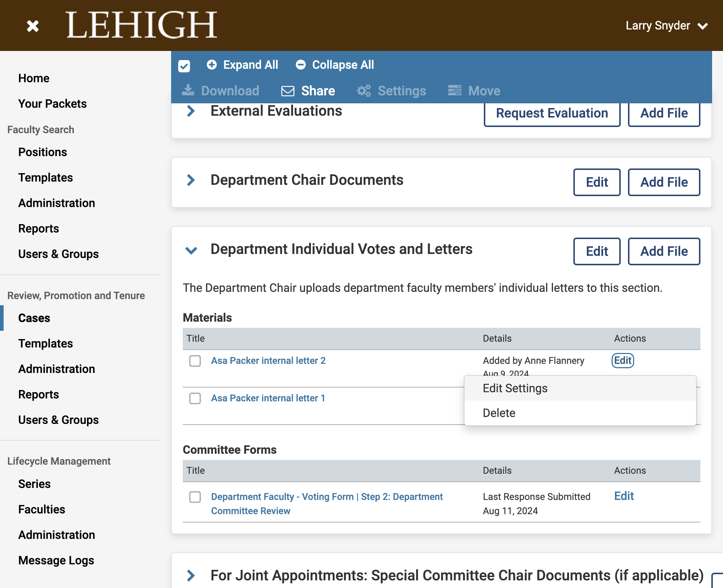Viewport: 723px width, 588px height.
Task: Uncheck the select-all checkbox in toolbar
Action: click(x=184, y=66)
